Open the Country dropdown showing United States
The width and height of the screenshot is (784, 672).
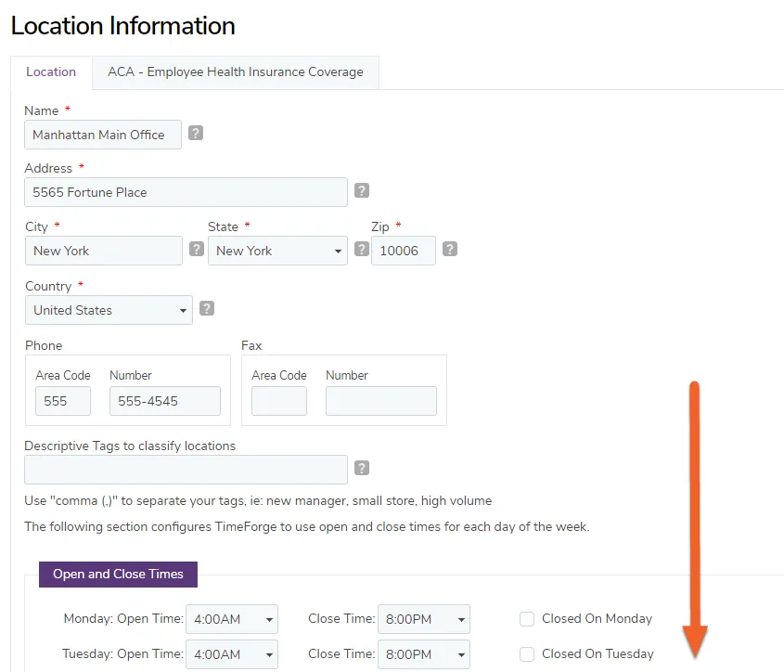click(109, 310)
